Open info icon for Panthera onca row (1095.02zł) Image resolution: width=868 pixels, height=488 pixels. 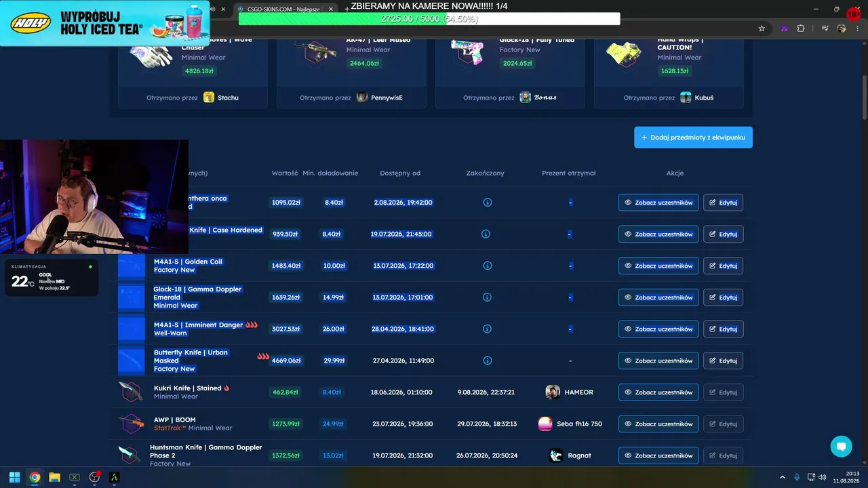click(487, 202)
